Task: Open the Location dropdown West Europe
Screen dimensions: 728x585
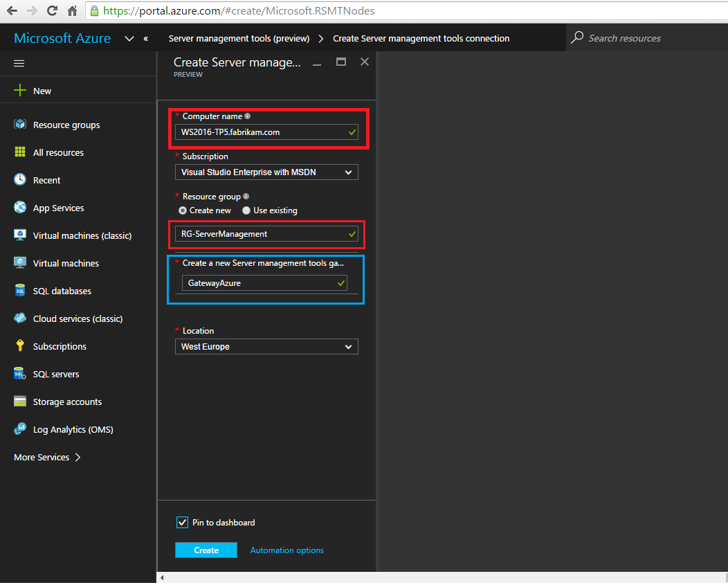Action: pos(266,347)
